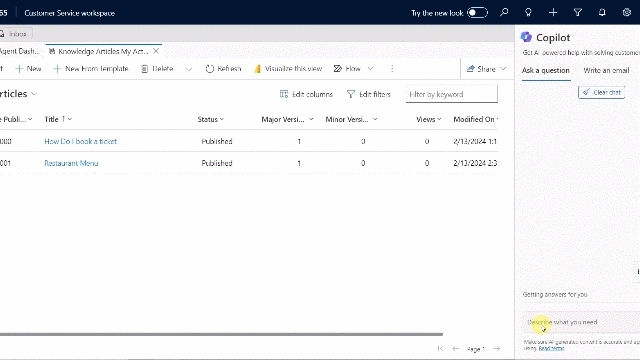
Task: Click Edit filters
Action: 369,94
